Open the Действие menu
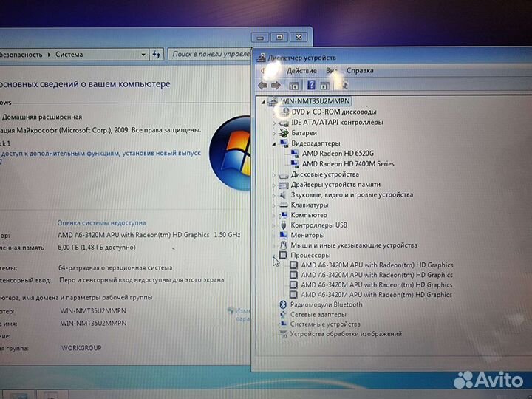 (301, 71)
